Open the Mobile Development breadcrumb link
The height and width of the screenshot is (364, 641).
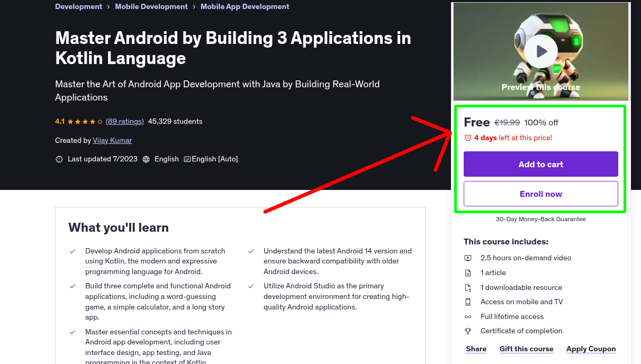151,7
